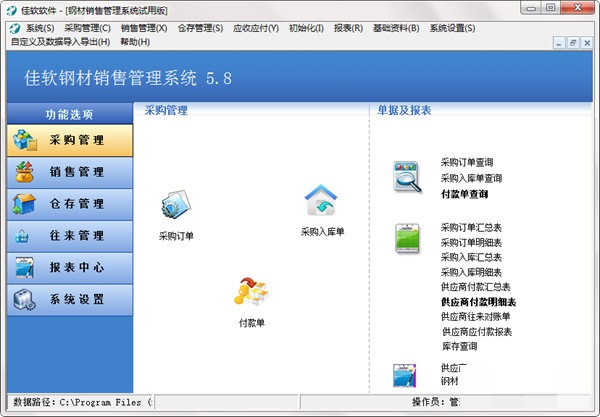Click the 系统设置 server gear icon
Viewport: 600px width, 417px height.
pos(24,299)
